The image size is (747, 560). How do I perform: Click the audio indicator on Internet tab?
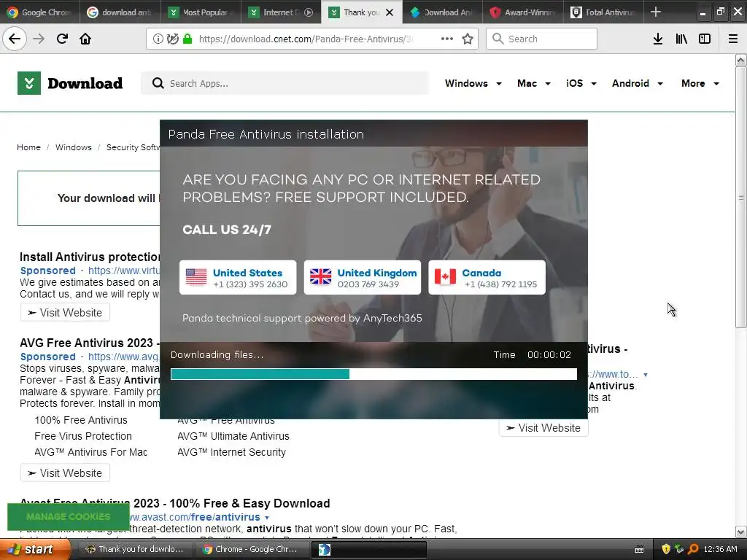click(309, 12)
